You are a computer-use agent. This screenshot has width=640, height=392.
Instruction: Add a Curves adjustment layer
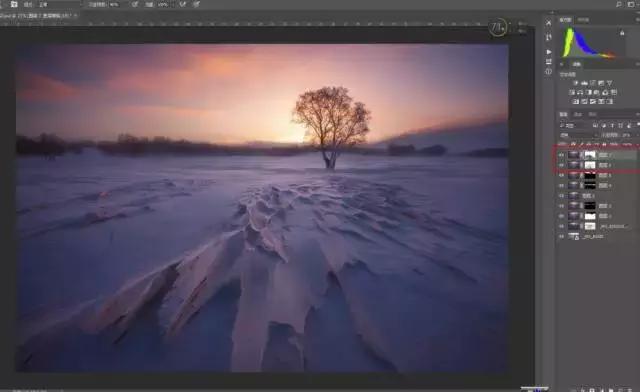[x=592, y=83]
